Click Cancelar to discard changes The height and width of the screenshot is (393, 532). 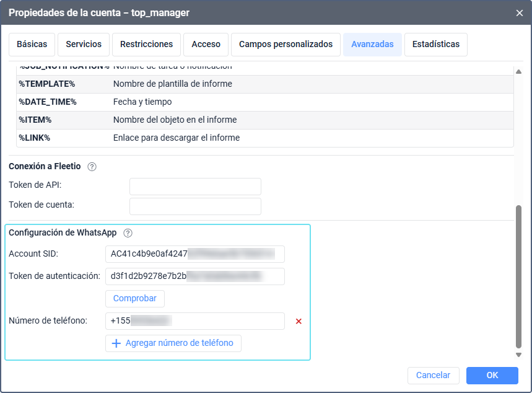pyautogui.click(x=433, y=375)
